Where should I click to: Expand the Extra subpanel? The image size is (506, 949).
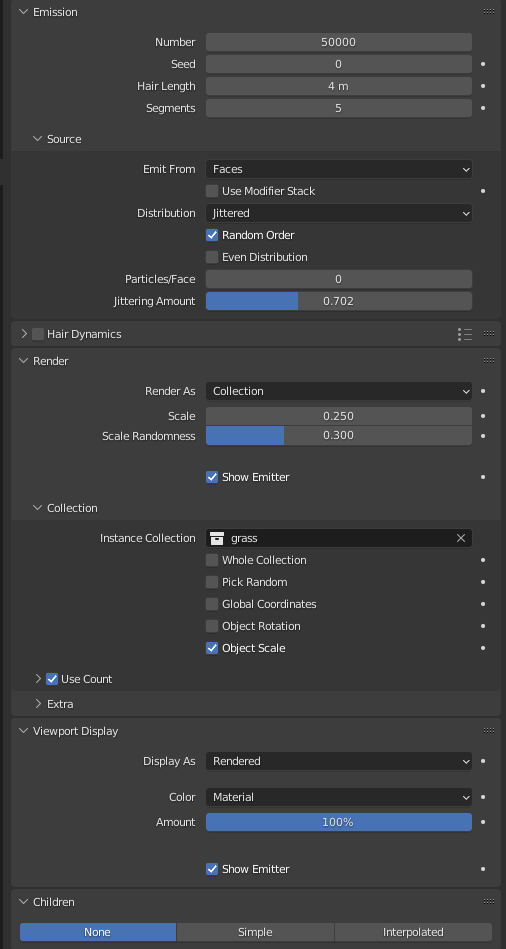coord(38,704)
